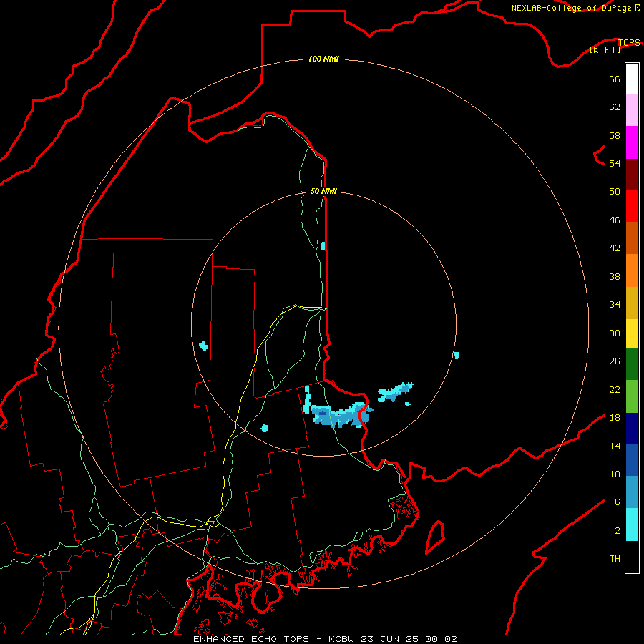644x644 pixels.
Task: Click legend value "42"
Action: click(x=615, y=248)
